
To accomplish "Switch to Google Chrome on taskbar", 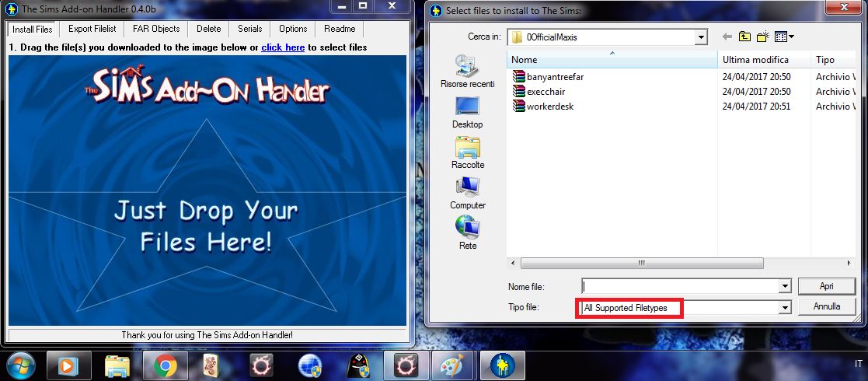I will point(165,366).
